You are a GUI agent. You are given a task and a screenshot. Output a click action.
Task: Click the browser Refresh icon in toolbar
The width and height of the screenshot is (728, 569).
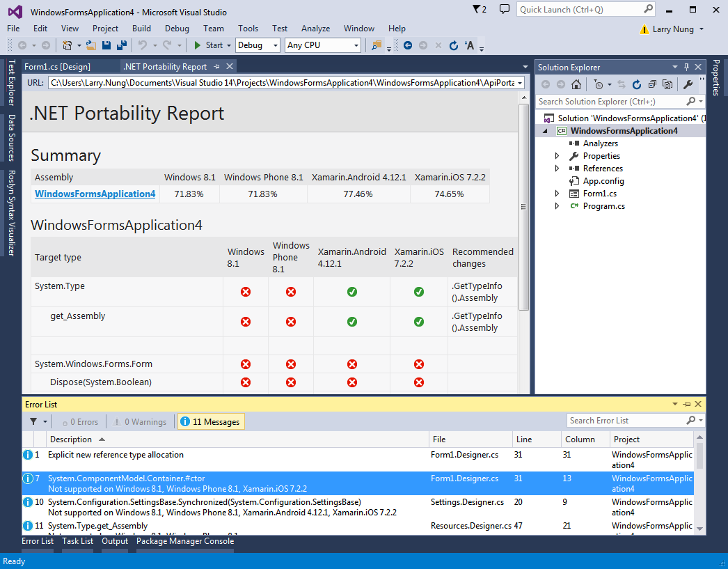(454, 45)
